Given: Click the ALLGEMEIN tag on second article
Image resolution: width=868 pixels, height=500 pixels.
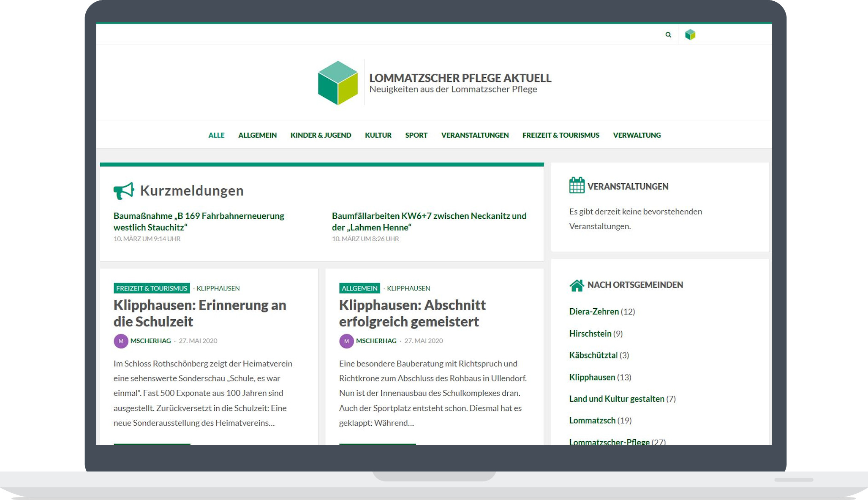Looking at the screenshot, I should point(359,288).
